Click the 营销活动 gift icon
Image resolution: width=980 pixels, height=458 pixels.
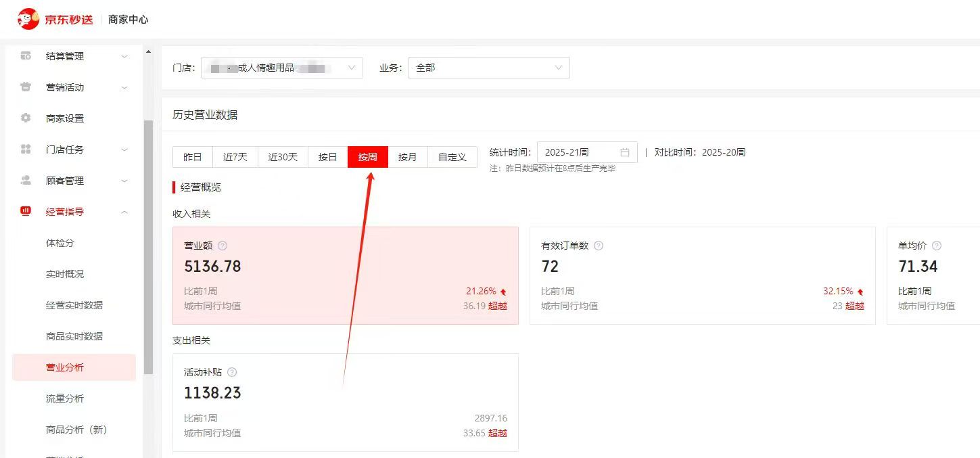tap(26, 87)
